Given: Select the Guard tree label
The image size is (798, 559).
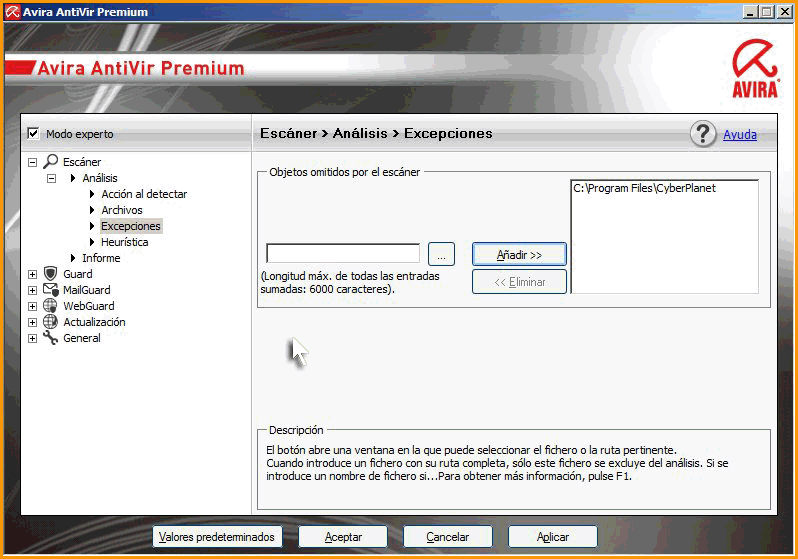Looking at the screenshot, I should point(78,274).
